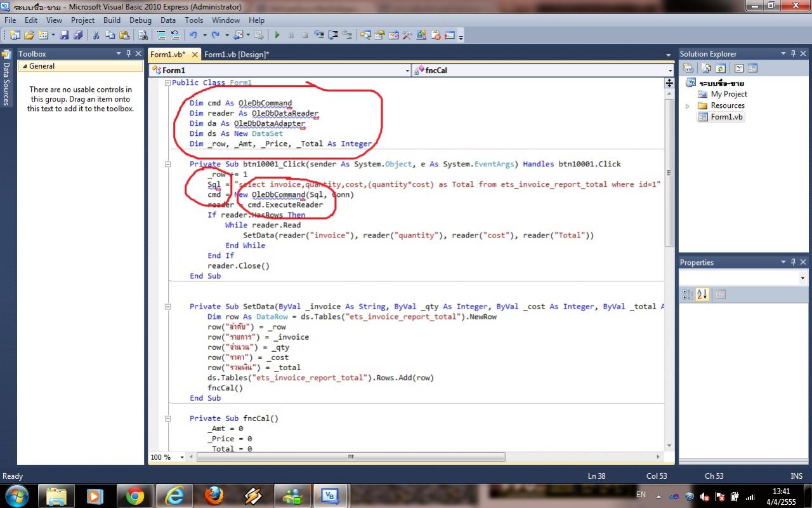Toggle Alphabetical sort in Properties panel
The height and width of the screenshot is (508, 812).
click(x=702, y=295)
